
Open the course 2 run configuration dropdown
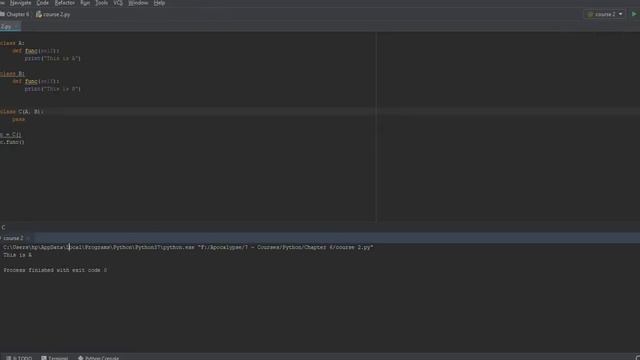(x=605, y=14)
